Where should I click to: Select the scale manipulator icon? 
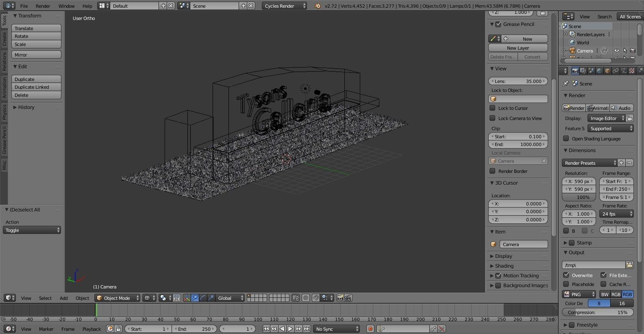tap(211, 298)
